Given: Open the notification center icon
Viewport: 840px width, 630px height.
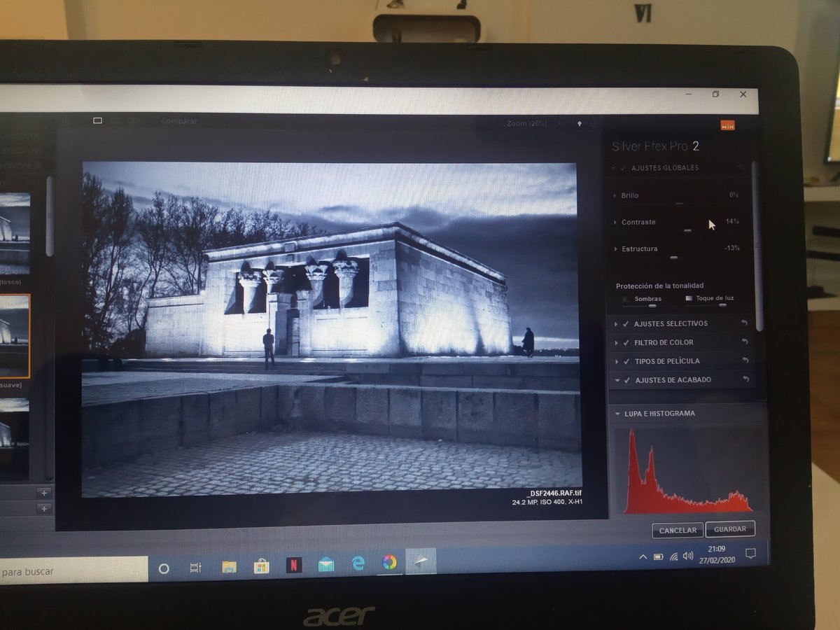Looking at the screenshot, I should coord(750,554).
